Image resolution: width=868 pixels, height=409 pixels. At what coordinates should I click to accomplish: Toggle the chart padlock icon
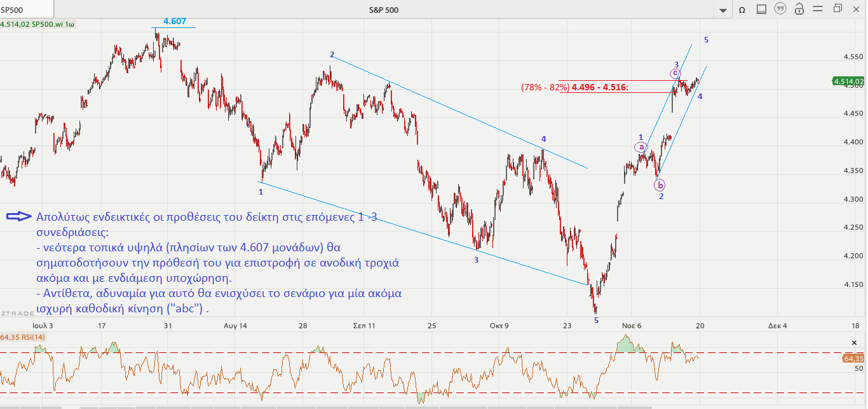(x=799, y=10)
